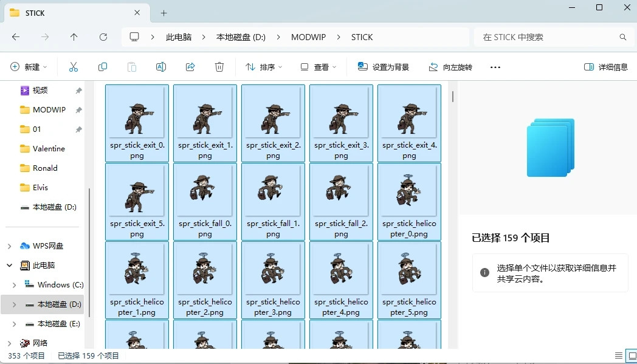Viewport: 637px width, 364px height.
Task: Select spr_stick_exit_3.png thumbnail
Action: coord(341,123)
